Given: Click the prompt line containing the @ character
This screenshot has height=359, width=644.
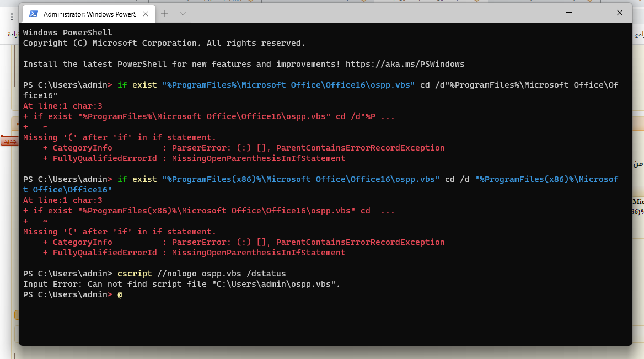Looking at the screenshot, I should click(73, 294).
